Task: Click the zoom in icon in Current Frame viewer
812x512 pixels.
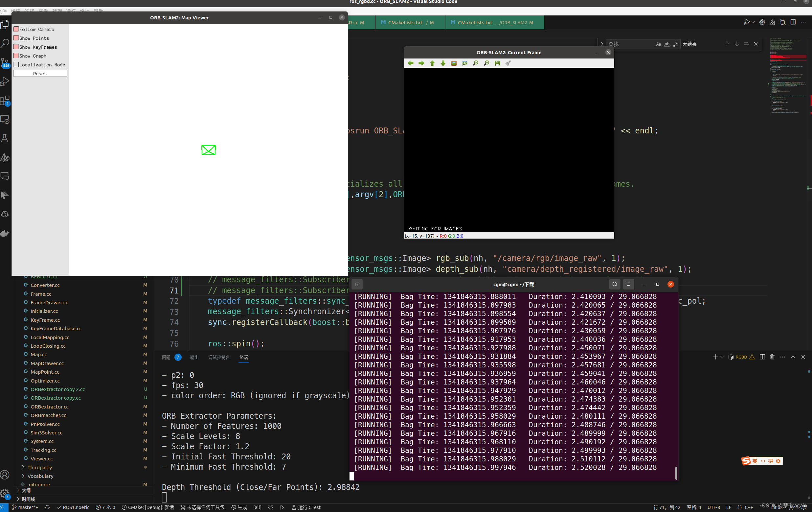Action: point(476,63)
